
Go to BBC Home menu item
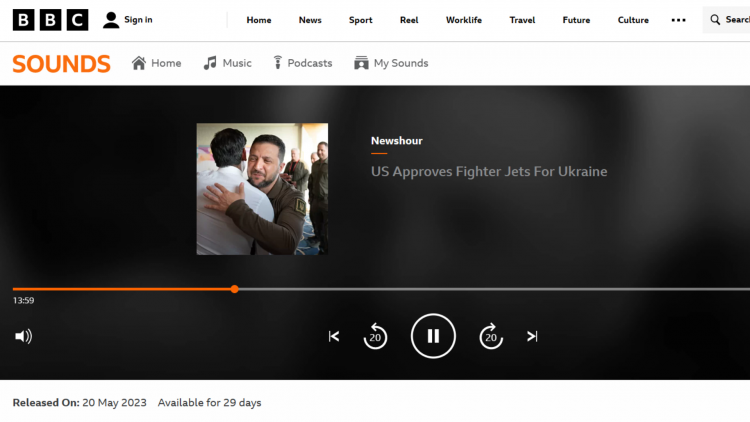tap(259, 20)
